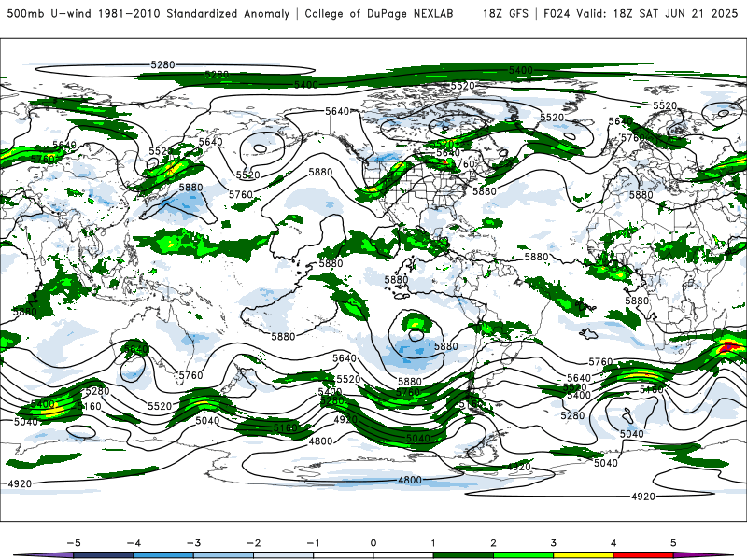Click the "College of DuPage NEXLAB" text

379,13
